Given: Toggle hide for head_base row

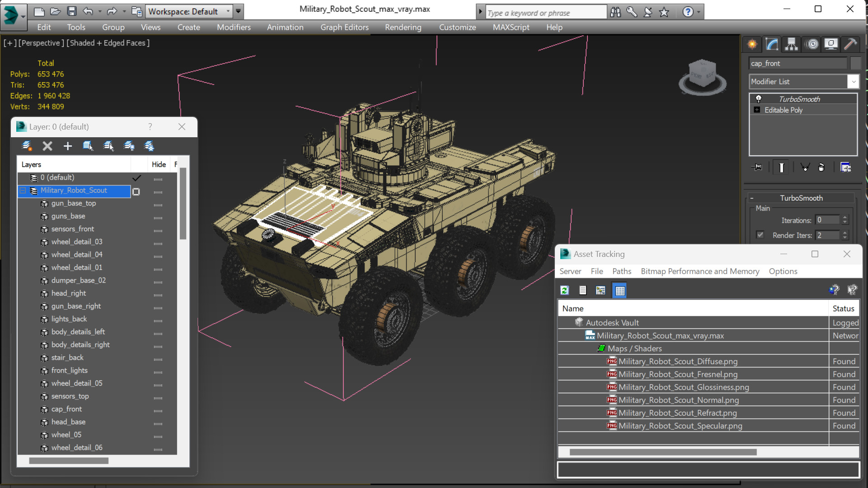Looking at the screenshot, I should [158, 423].
